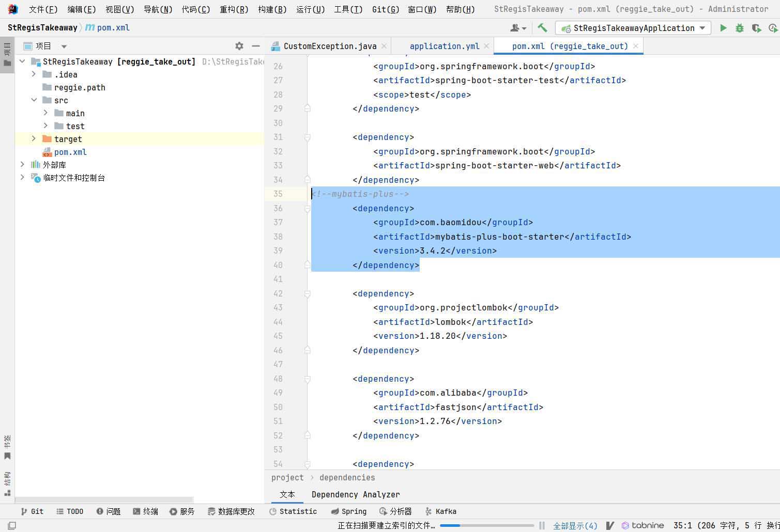
Task: Open the Kafka tool window
Action: 440,511
